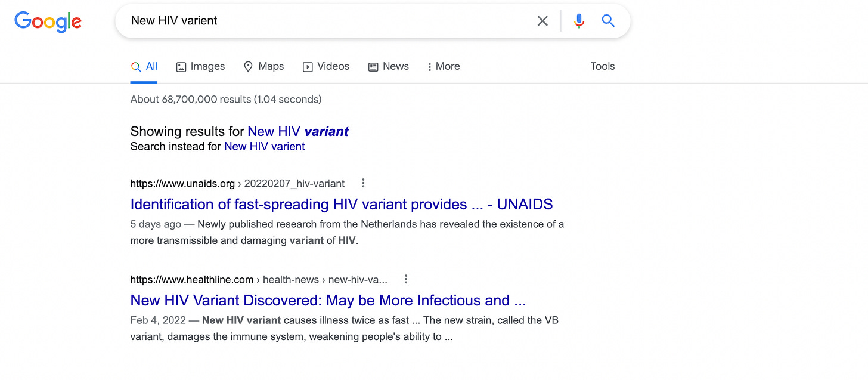Viewport: 868px width, 380px height.
Task: Expand the More search categories menu
Action: pyautogui.click(x=444, y=66)
